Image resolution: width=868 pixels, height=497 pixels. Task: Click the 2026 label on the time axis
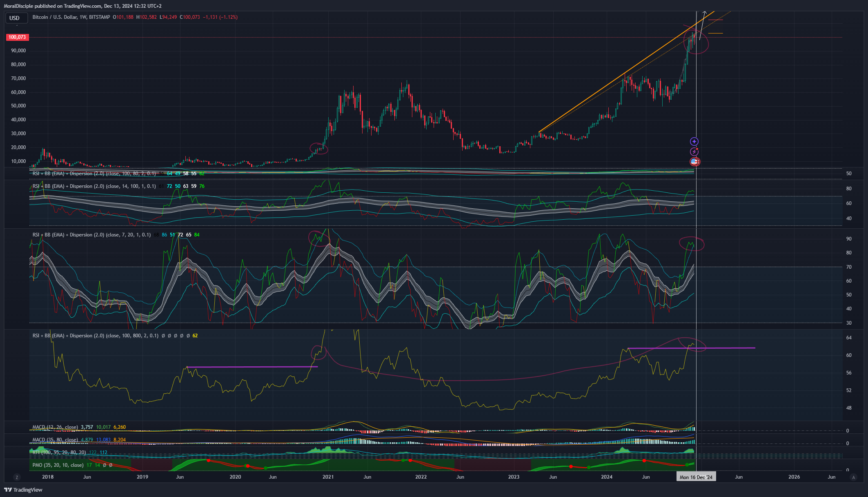click(x=794, y=477)
